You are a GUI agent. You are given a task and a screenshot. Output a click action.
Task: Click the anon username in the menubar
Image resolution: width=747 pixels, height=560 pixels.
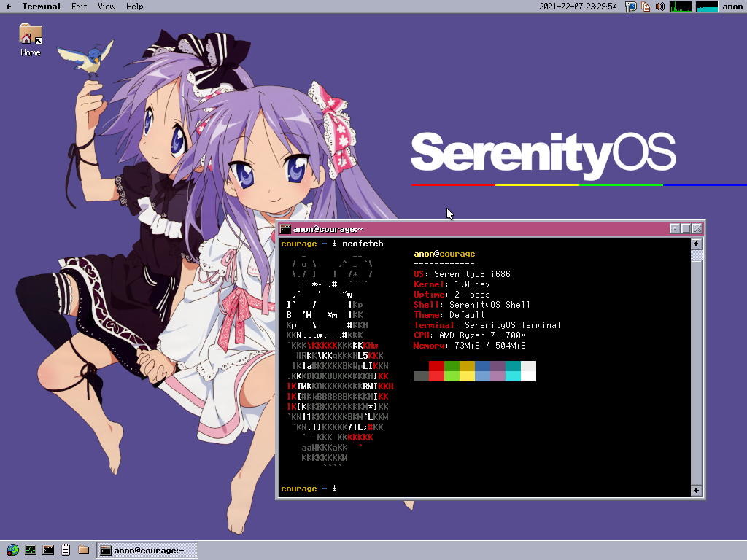(732, 6)
